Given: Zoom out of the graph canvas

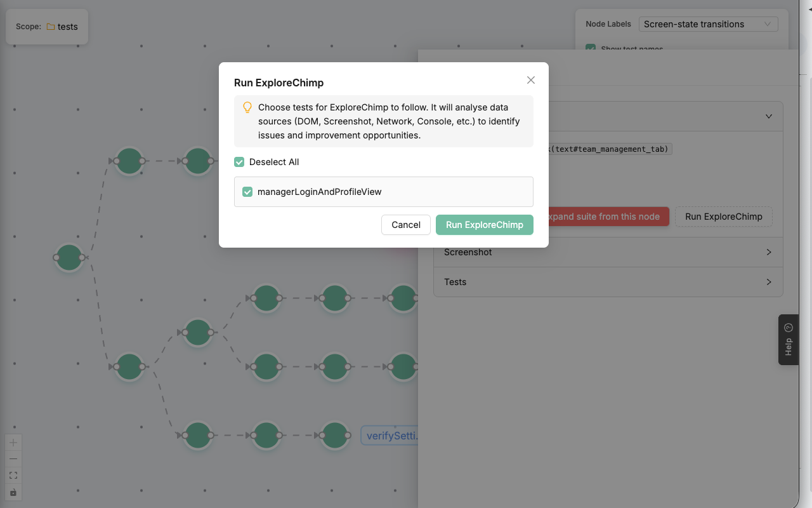Looking at the screenshot, I should 13,459.
